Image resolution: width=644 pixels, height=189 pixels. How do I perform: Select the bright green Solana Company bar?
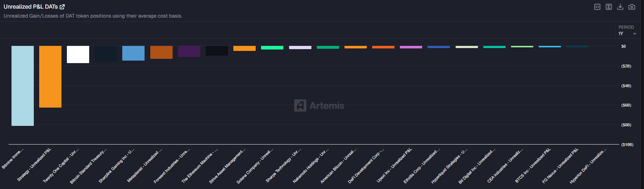click(272, 48)
